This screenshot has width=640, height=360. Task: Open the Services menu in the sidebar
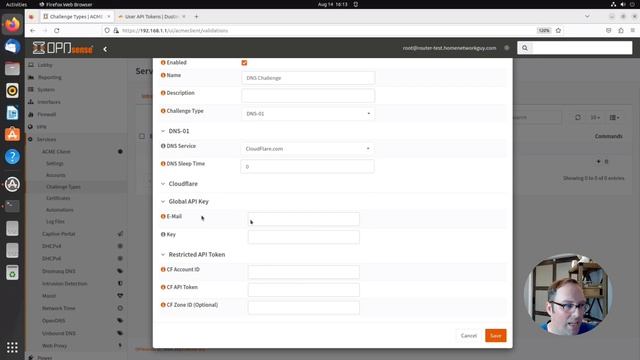47,139
